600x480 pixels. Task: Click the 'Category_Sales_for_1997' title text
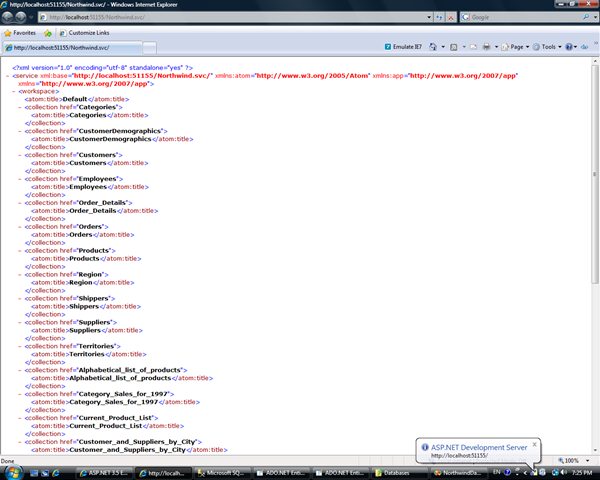pyautogui.click(x=114, y=402)
